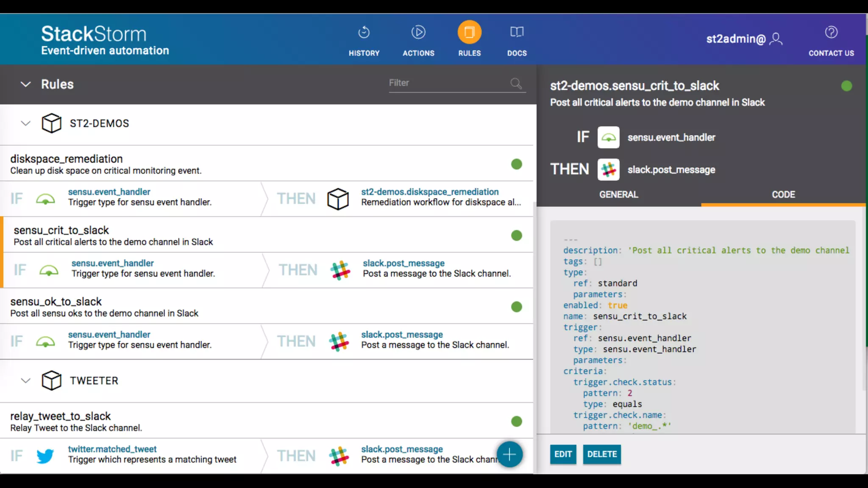Open the Docs book icon

pyautogui.click(x=517, y=33)
